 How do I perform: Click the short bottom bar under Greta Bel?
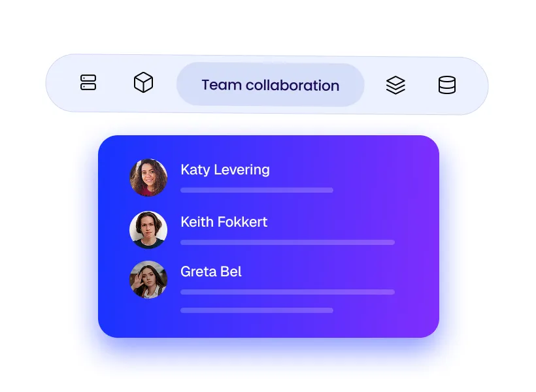click(257, 310)
